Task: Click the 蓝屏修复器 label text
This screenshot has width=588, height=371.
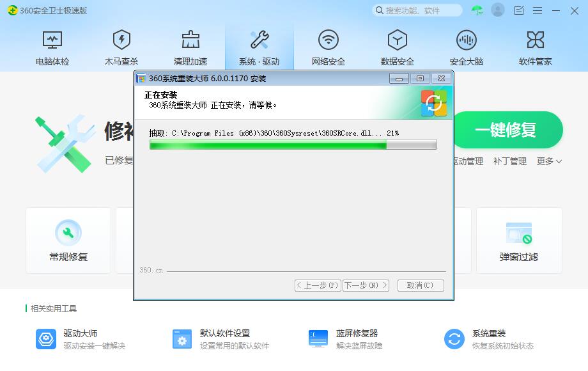Action: pyautogui.click(x=357, y=333)
